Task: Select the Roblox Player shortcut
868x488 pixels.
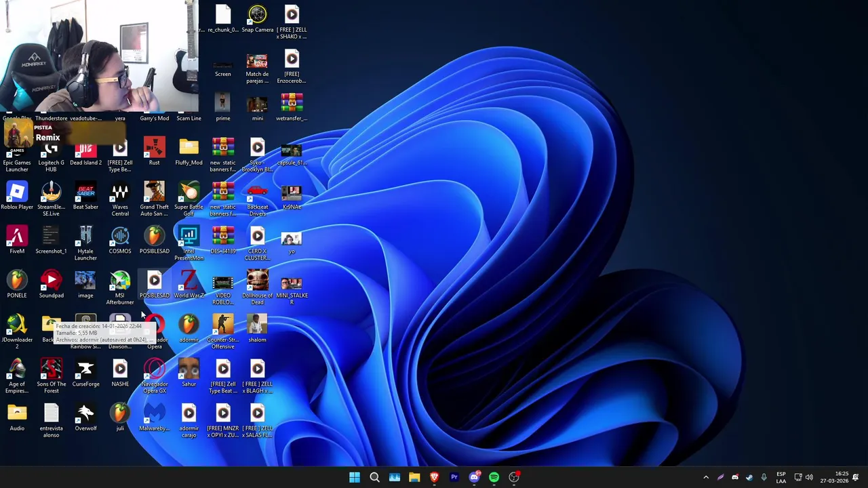Action: point(17,197)
